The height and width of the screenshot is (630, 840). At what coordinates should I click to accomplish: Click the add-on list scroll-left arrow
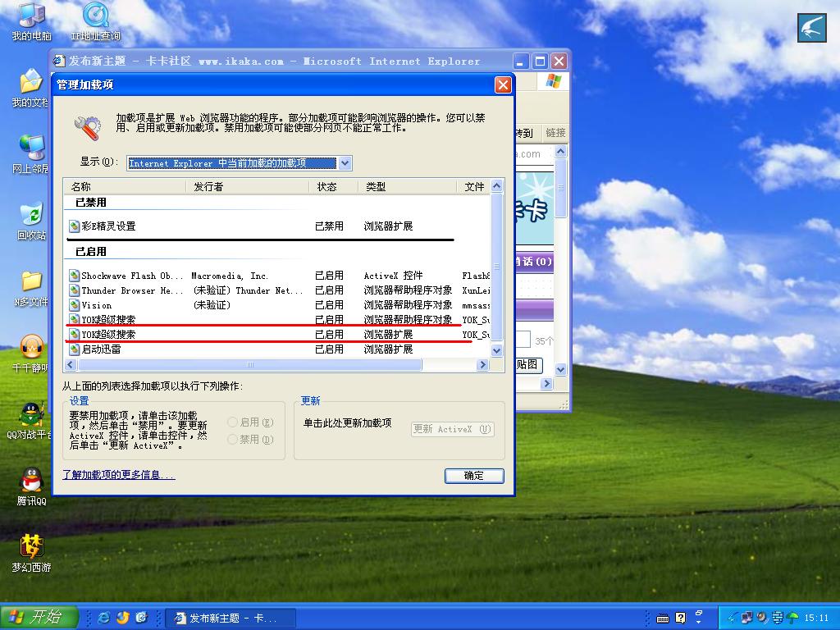71,365
